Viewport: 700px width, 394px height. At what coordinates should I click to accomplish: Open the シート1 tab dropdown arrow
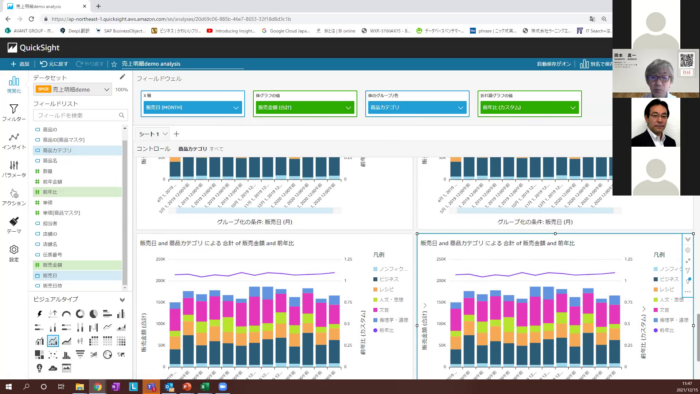(165, 134)
